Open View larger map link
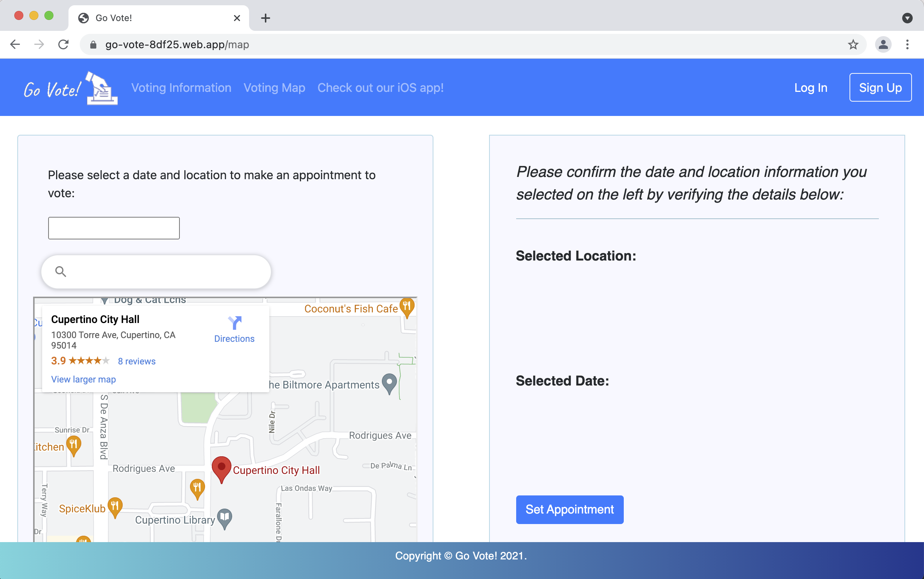The height and width of the screenshot is (579, 924). [x=84, y=379]
